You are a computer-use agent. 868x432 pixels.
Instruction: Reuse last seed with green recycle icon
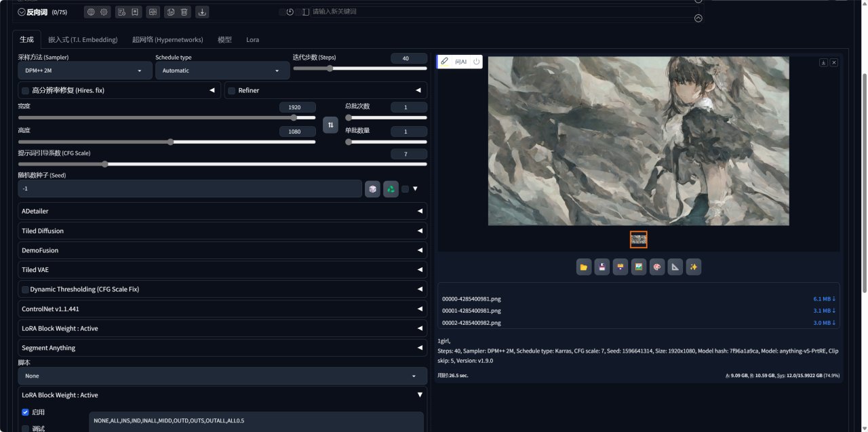(x=391, y=189)
